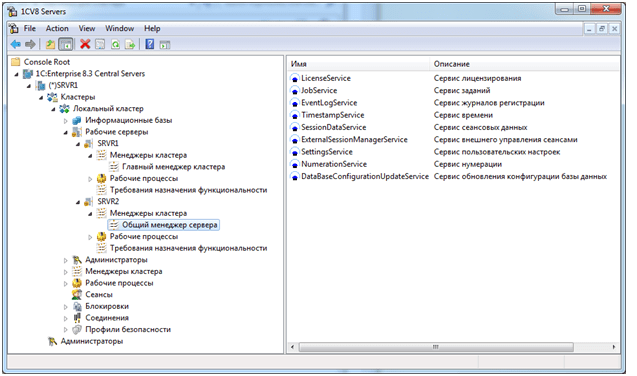Click the Export List toolbar icon
Image resolution: width=637 pixels, height=376 pixels.
[x=130, y=44]
